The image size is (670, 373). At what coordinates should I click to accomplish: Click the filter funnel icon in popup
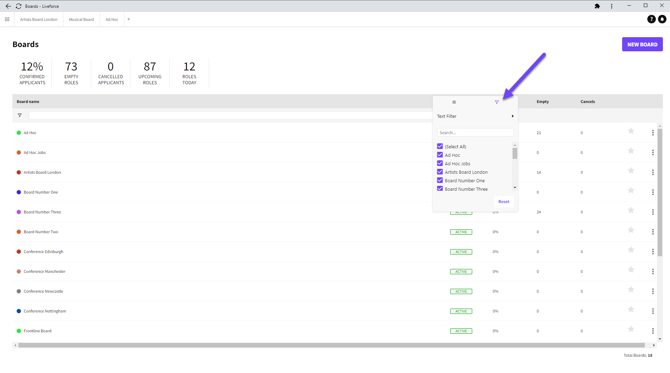497,102
